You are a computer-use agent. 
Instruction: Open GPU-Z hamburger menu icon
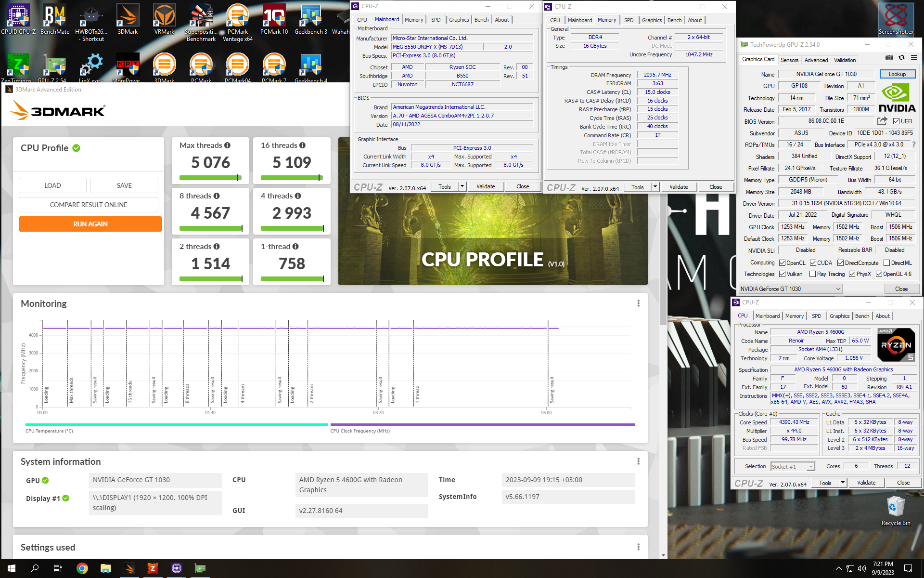[x=914, y=58]
